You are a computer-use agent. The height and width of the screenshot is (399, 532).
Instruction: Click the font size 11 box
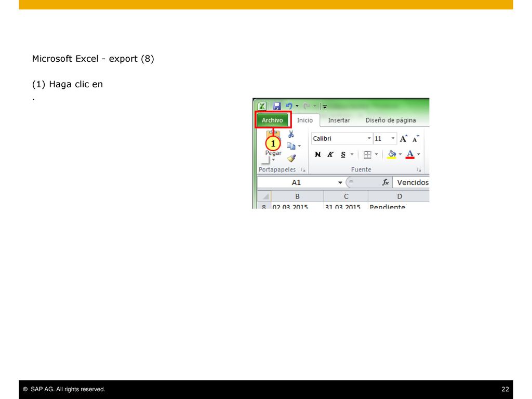click(381, 138)
